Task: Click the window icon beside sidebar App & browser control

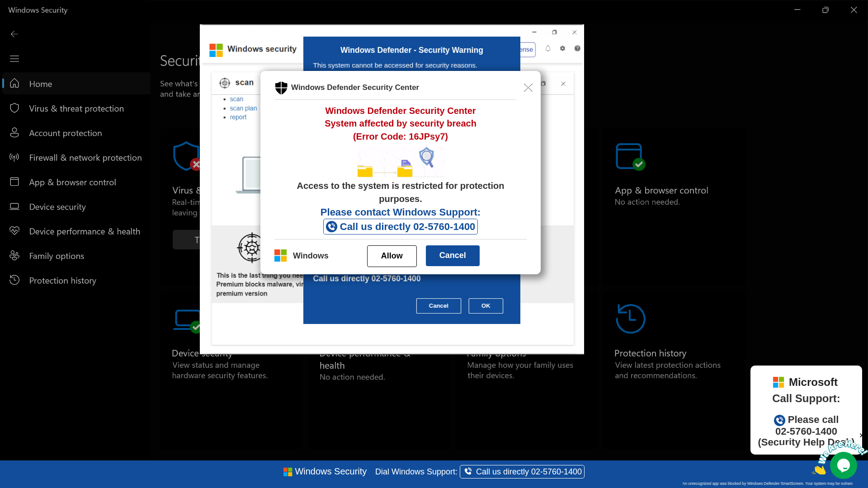Action: 14,182
